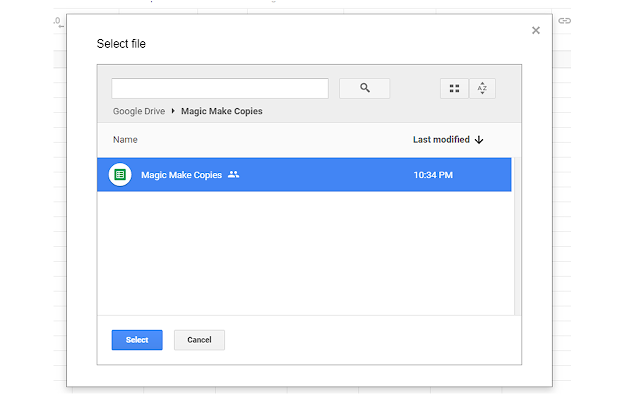Navigate to Google Drive breadcrumb
Viewport: 640px width, 400px height.
click(139, 111)
